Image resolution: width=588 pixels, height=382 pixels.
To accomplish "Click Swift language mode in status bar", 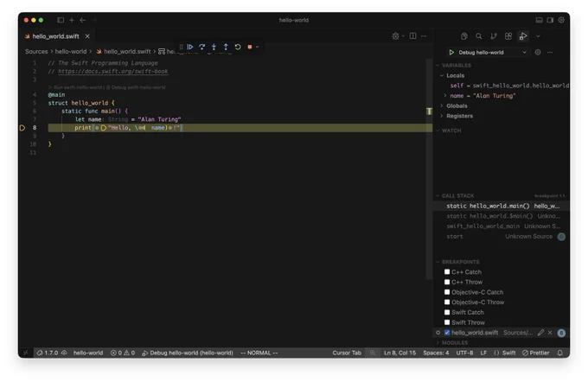I will tap(508, 353).
